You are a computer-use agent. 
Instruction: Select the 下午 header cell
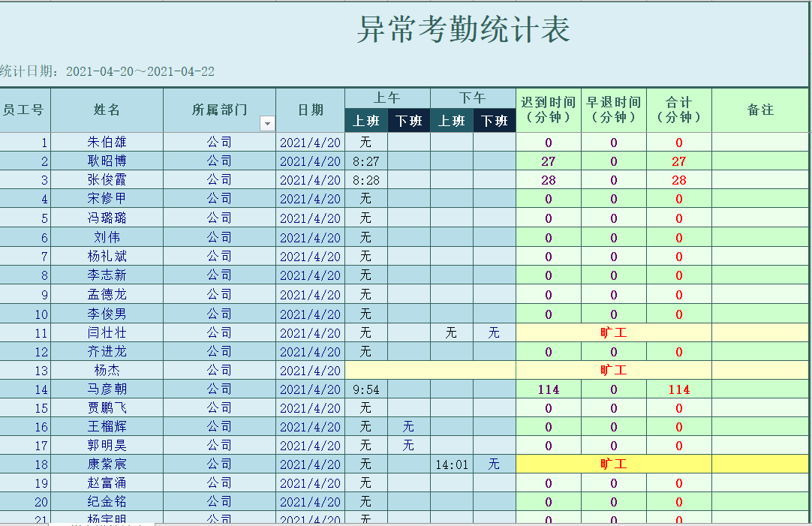click(x=473, y=98)
